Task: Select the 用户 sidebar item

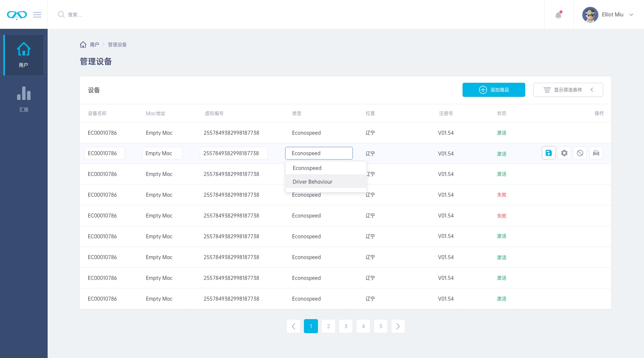Action: (24, 55)
